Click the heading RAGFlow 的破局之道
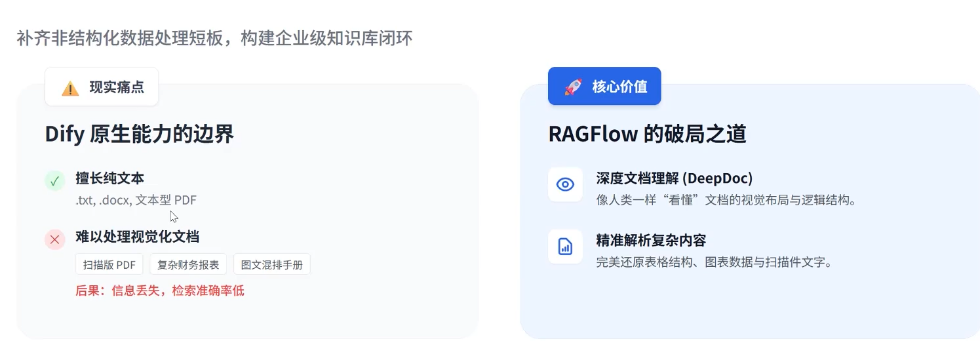This screenshot has width=980, height=341. tap(648, 134)
